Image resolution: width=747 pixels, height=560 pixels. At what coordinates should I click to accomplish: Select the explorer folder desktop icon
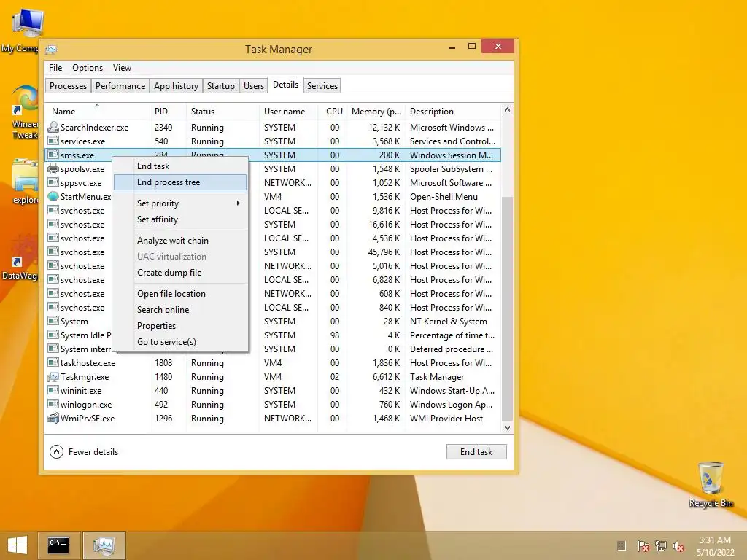tap(25, 182)
